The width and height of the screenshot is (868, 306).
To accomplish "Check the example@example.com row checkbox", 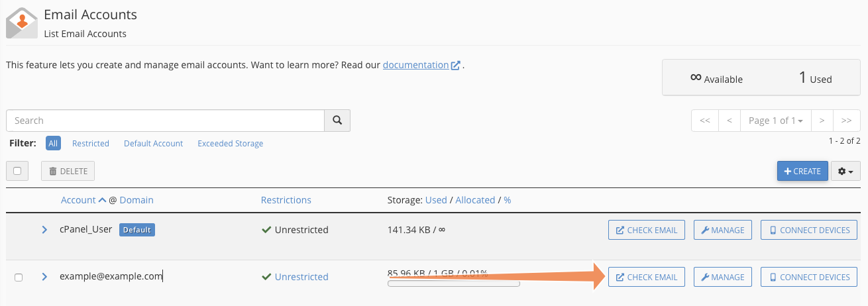I will point(19,278).
